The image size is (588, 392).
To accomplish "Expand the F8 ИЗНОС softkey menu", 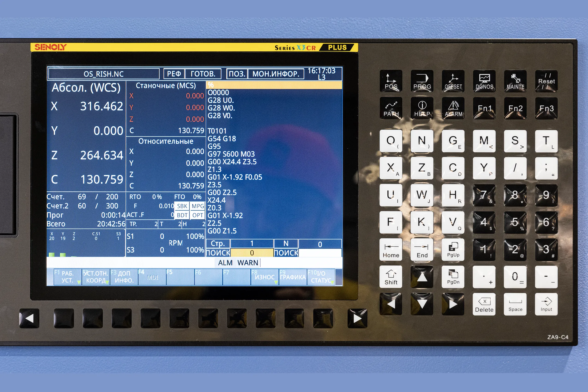I will [x=265, y=277].
